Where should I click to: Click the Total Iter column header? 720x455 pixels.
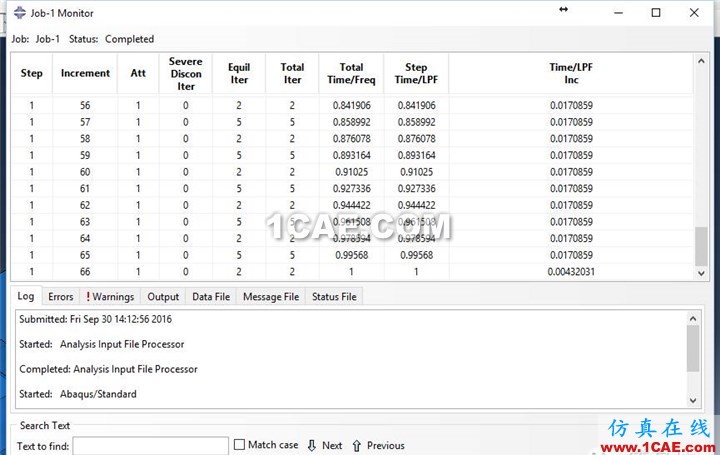click(292, 73)
